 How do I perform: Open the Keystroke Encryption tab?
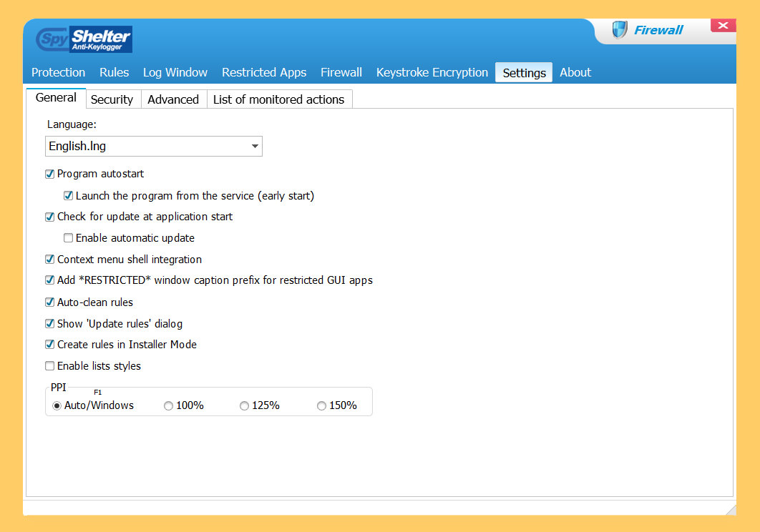click(x=432, y=72)
